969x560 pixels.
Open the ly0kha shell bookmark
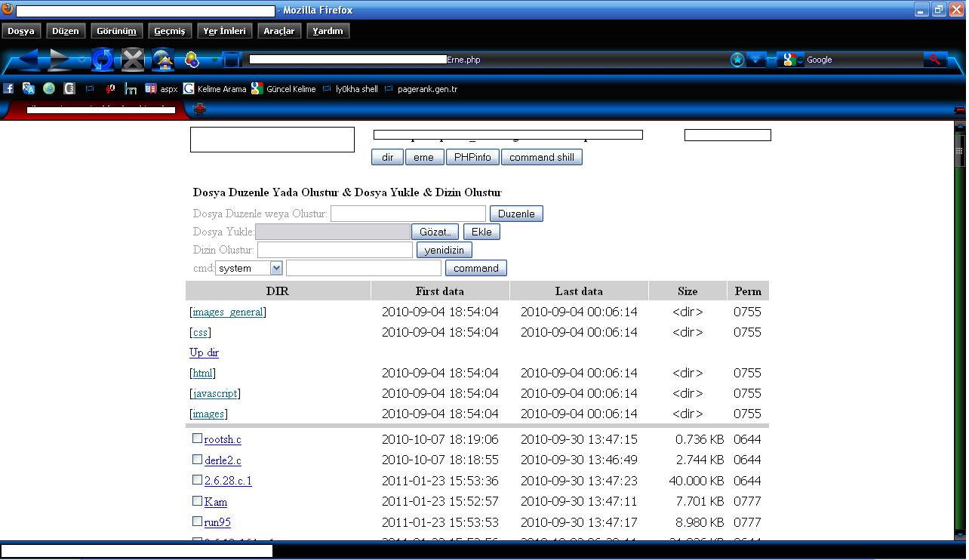coord(350,88)
